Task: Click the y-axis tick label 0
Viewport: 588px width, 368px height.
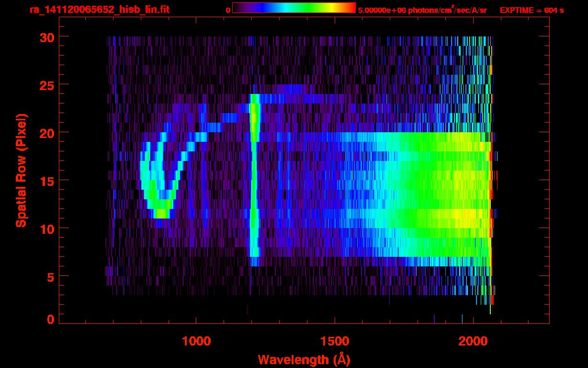Action: [50, 319]
